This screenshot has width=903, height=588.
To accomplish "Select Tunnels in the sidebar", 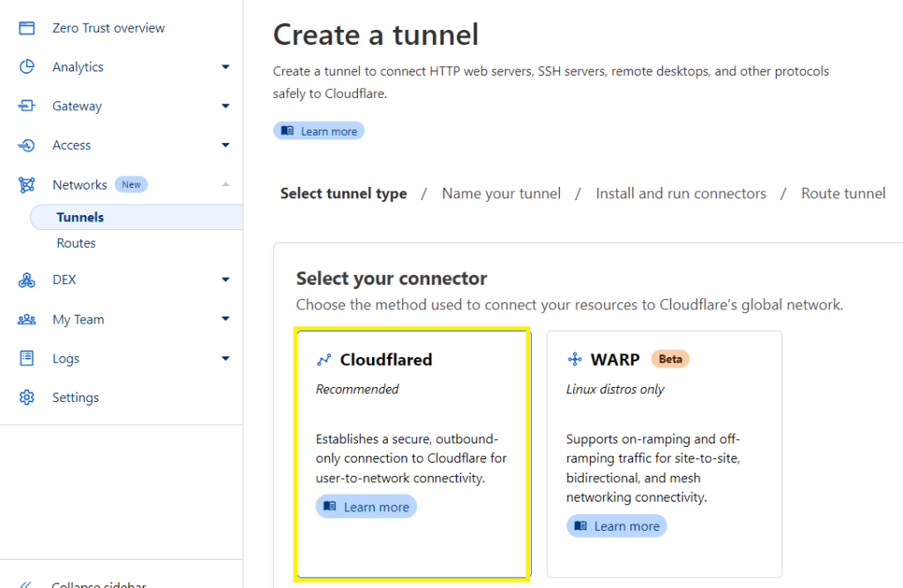I will pyautogui.click(x=136, y=217).
